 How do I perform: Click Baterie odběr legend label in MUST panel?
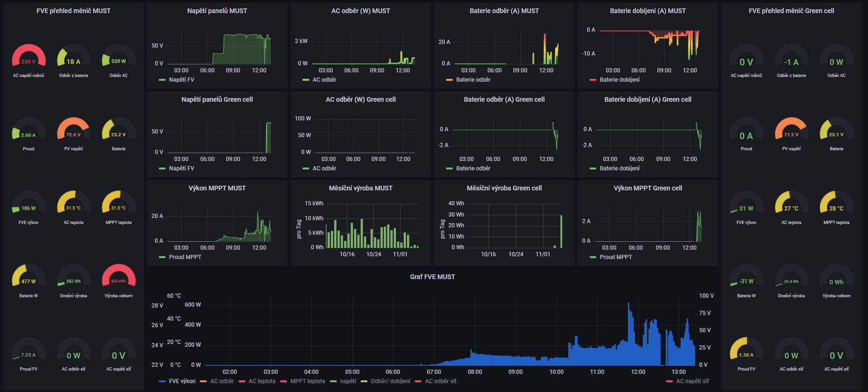pos(473,80)
